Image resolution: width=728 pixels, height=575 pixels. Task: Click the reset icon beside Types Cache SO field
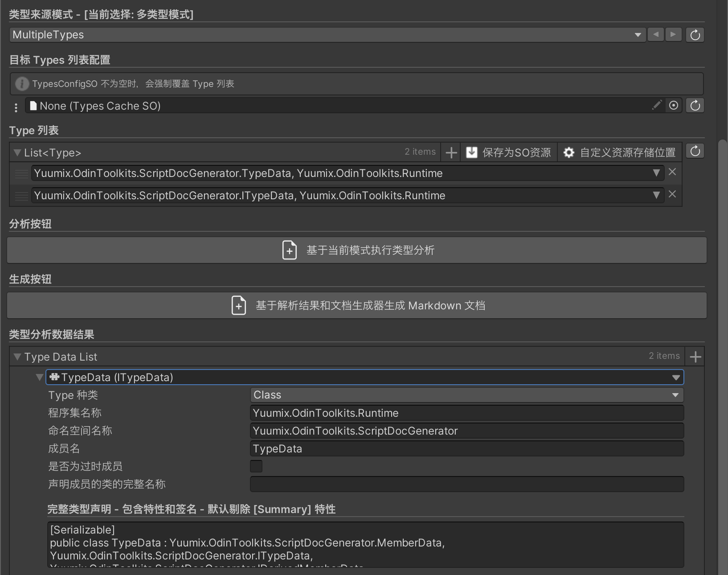pos(695,106)
